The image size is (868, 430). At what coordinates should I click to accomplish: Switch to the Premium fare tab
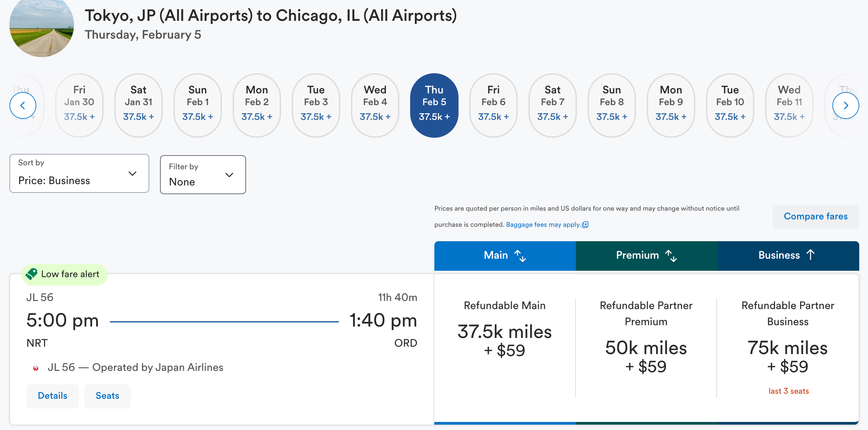637,255
